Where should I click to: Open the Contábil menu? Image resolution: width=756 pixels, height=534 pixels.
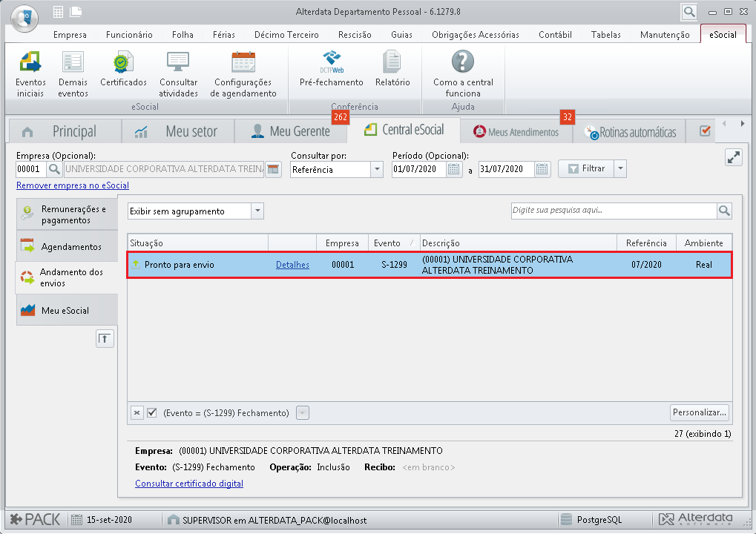click(555, 35)
